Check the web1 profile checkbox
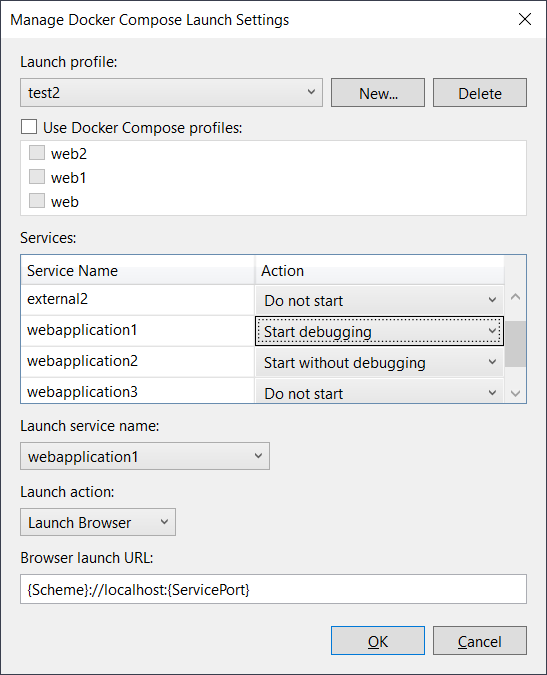 37,177
